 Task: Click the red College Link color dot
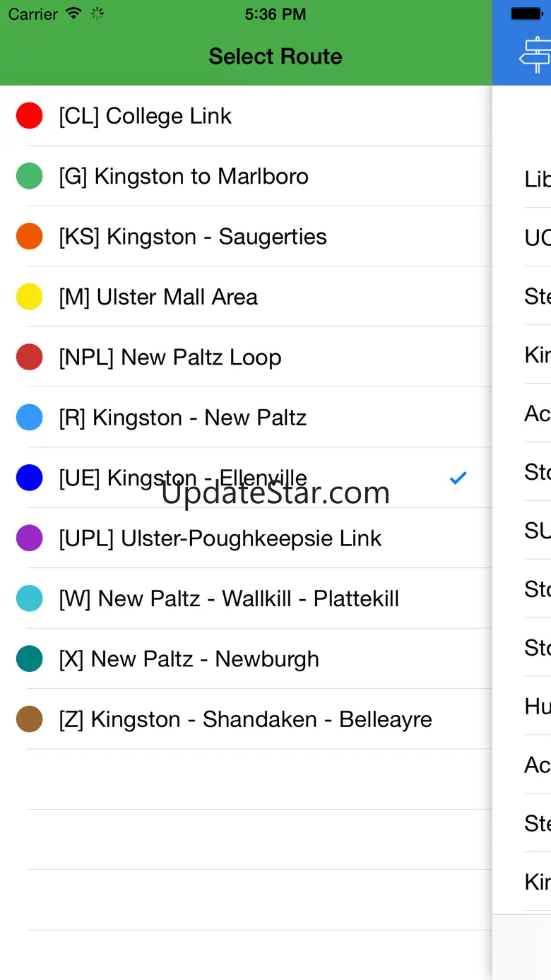30,116
